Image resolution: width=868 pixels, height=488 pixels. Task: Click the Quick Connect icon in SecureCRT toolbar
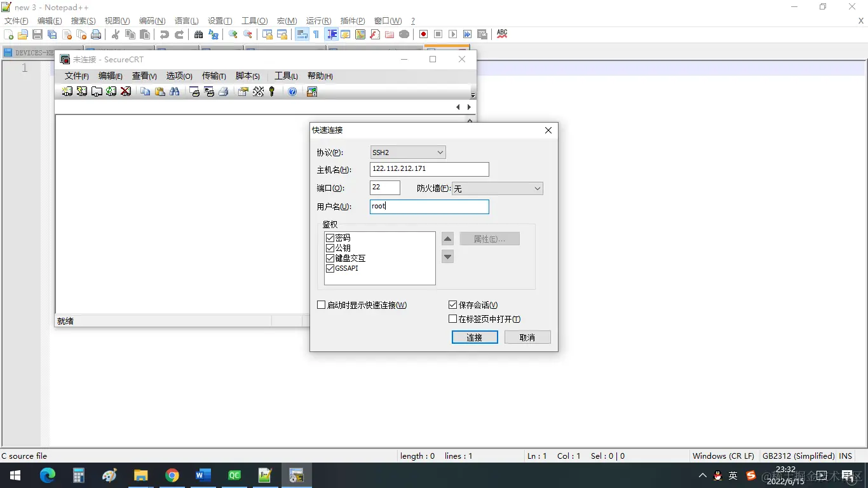click(82, 91)
